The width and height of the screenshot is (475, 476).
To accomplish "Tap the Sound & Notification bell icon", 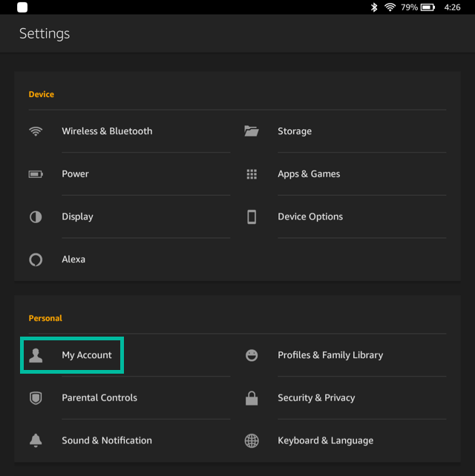I will tap(36, 440).
